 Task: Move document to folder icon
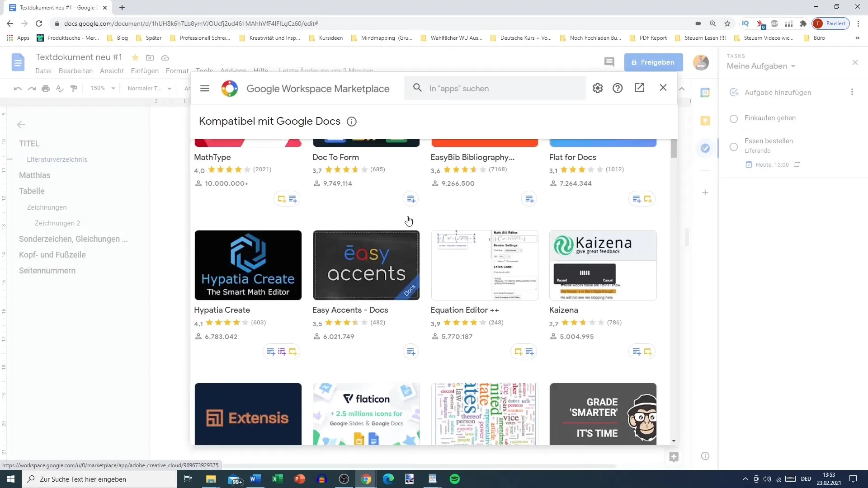(150, 57)
